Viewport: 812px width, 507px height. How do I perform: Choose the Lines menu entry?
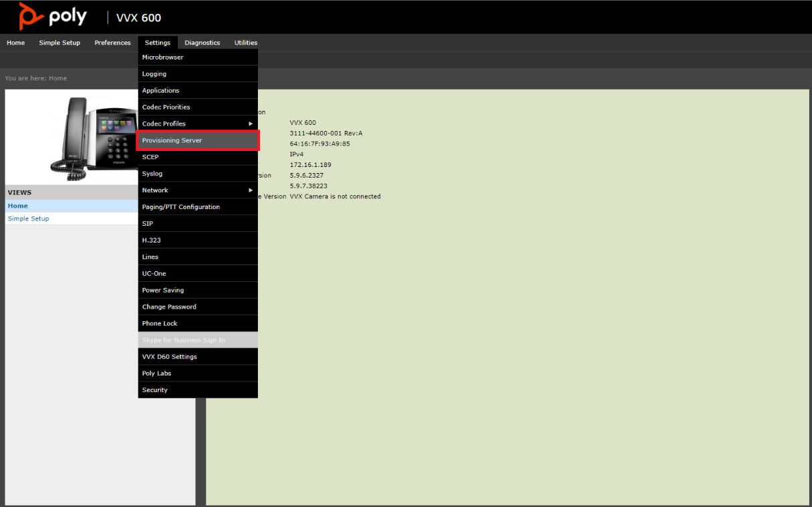pos(198,257)
